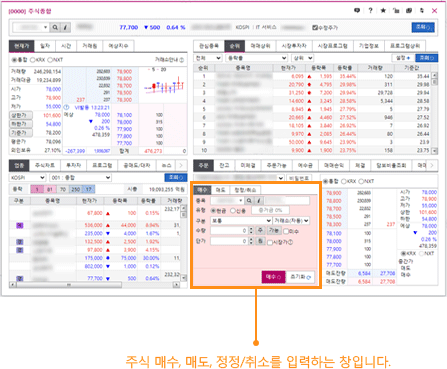The height and width of the screenshot is (369, 447).
Task: Add screen to favorites with star icon
Action: tap(383, 11)
